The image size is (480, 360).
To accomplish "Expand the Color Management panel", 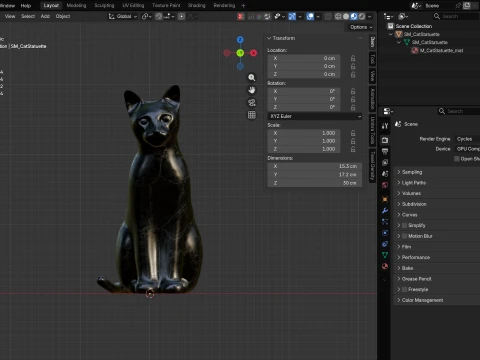I will coord(437,300).
